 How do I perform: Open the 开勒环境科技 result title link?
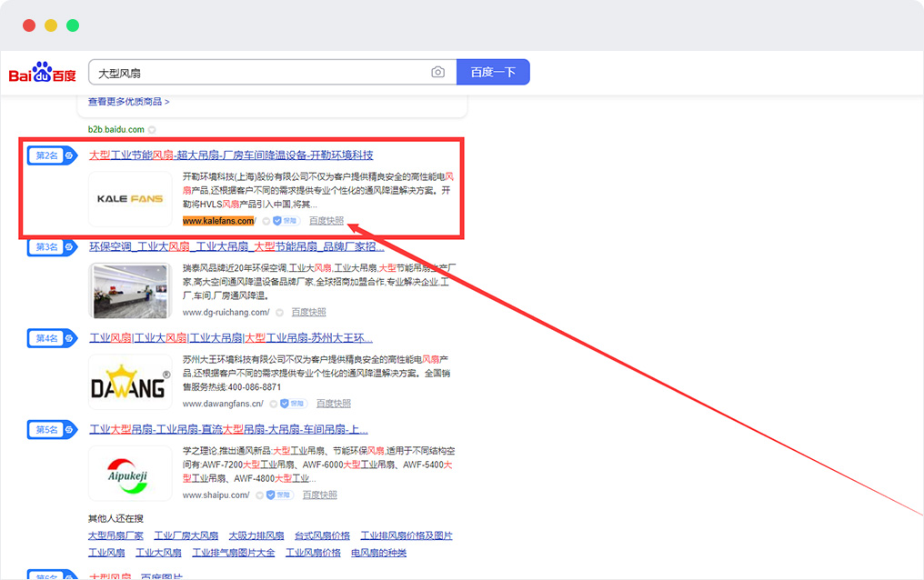click(231, 155)
